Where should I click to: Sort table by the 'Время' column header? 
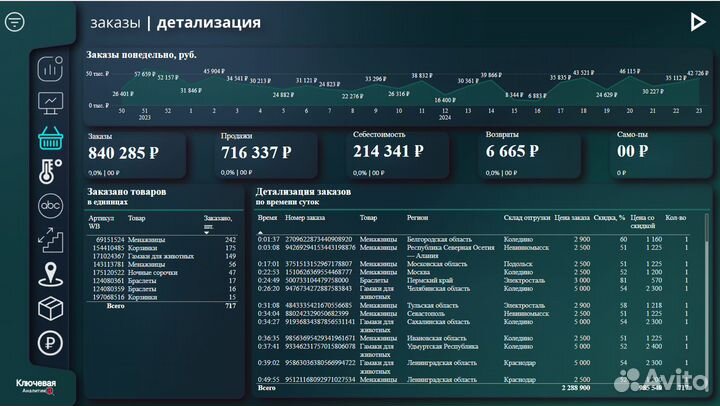267,216
